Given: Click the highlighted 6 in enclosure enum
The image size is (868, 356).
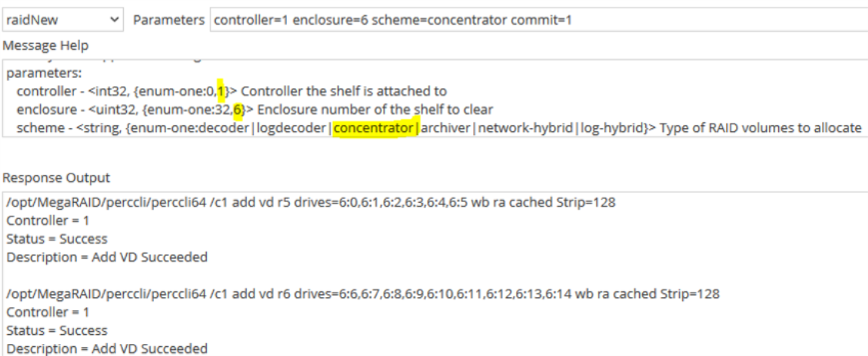Looking at the screenshot, I should pos(236,109).
